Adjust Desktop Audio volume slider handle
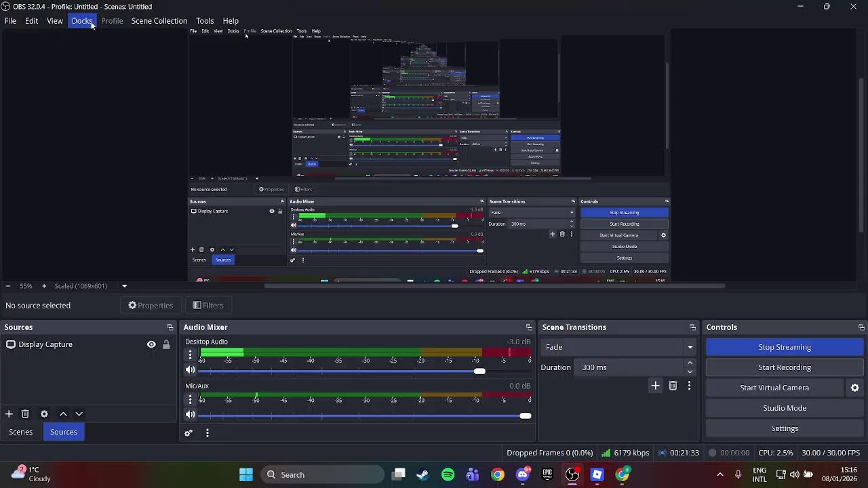Image resolution: width=868 pixels, height=488 pixels. [x=479, y=371]
